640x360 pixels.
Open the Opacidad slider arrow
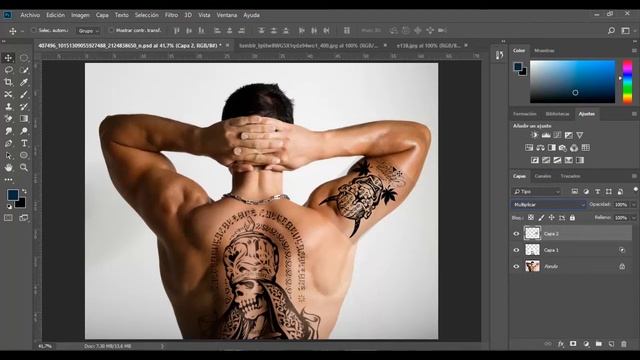click(x=633, y=204)
